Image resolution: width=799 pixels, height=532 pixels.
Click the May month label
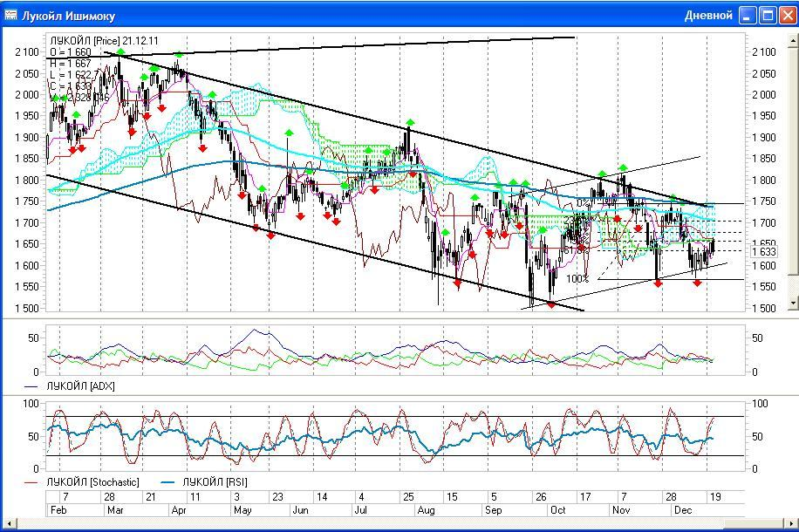[x=242, y=510]
